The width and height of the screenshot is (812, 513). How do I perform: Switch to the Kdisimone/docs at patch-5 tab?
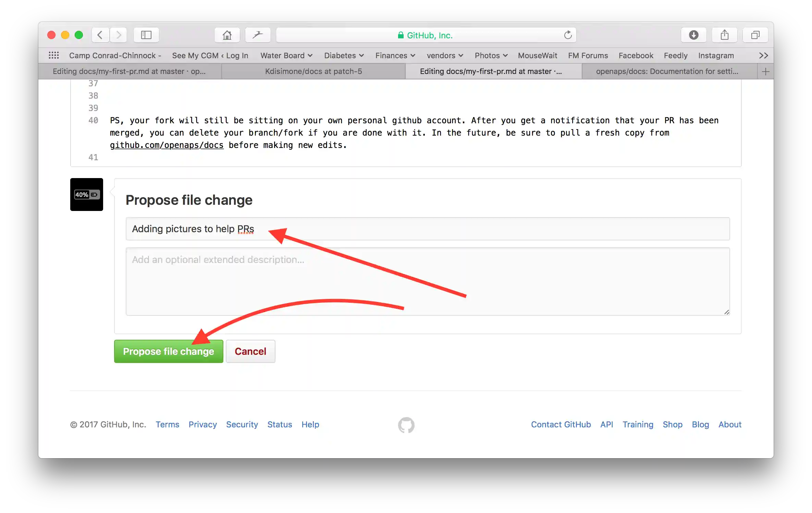pyautogui.click(x=313, y=71)
